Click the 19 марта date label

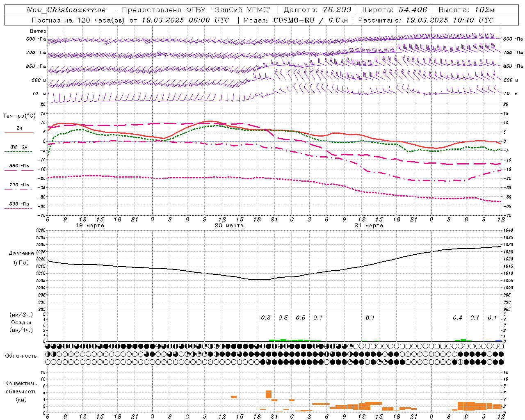point(90,226)
